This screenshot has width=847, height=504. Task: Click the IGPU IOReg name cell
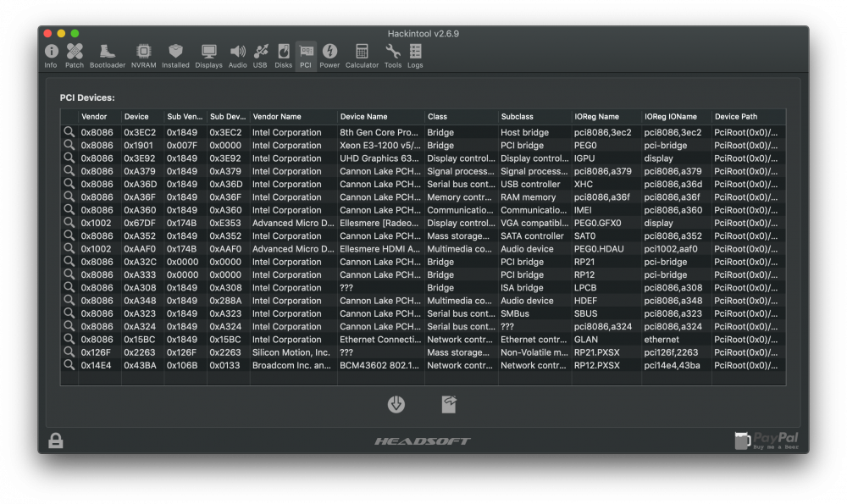coord(584,158)
